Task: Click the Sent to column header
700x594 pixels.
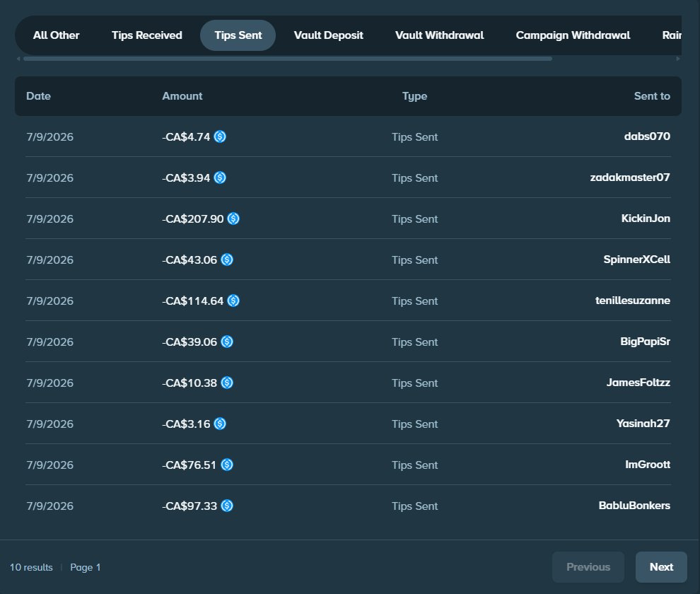Action: [652, 96]
